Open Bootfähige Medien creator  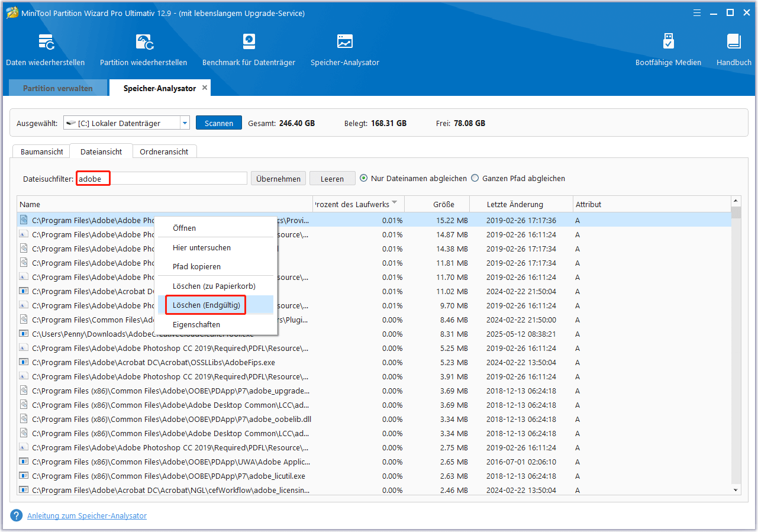pyautogui.click(x=668, y=50)
